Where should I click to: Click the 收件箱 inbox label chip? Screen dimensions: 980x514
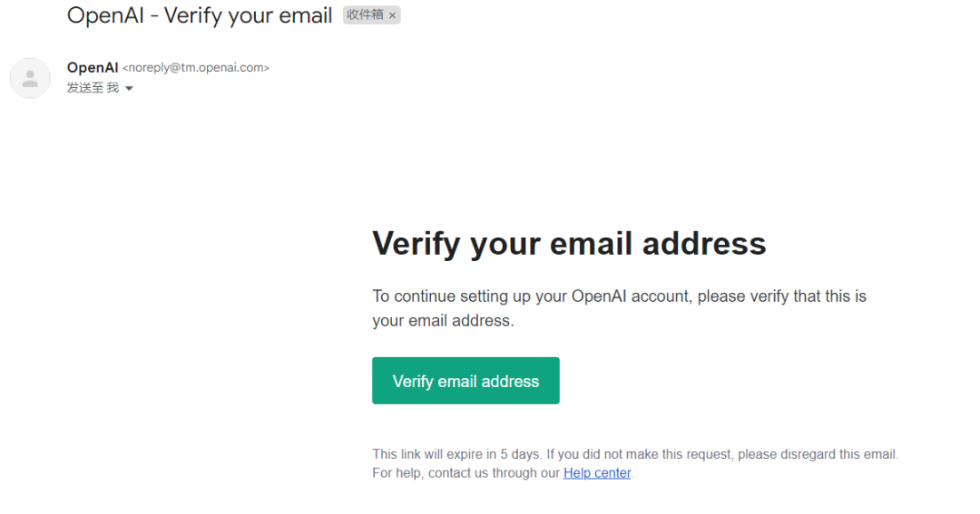coord(365,15)
